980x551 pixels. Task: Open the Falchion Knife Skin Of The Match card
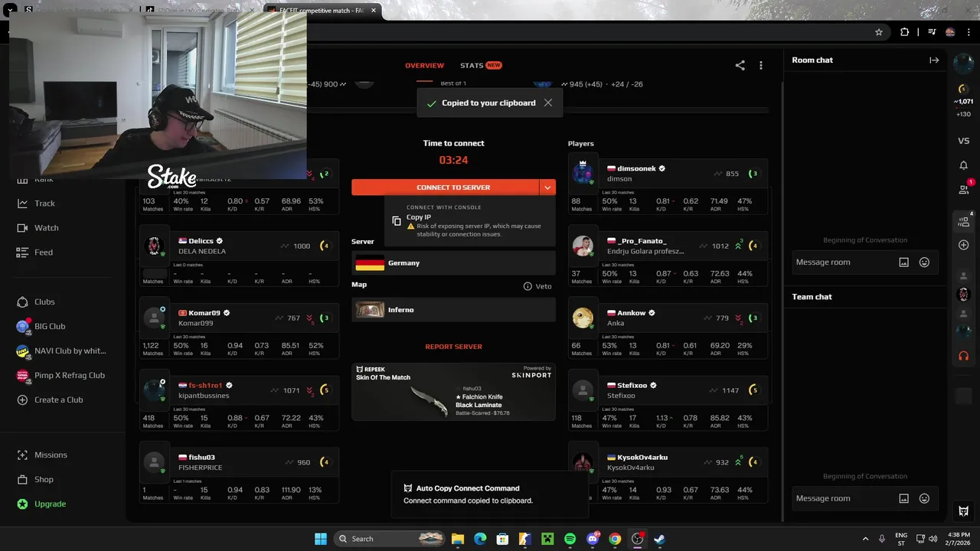click(453, 392)
